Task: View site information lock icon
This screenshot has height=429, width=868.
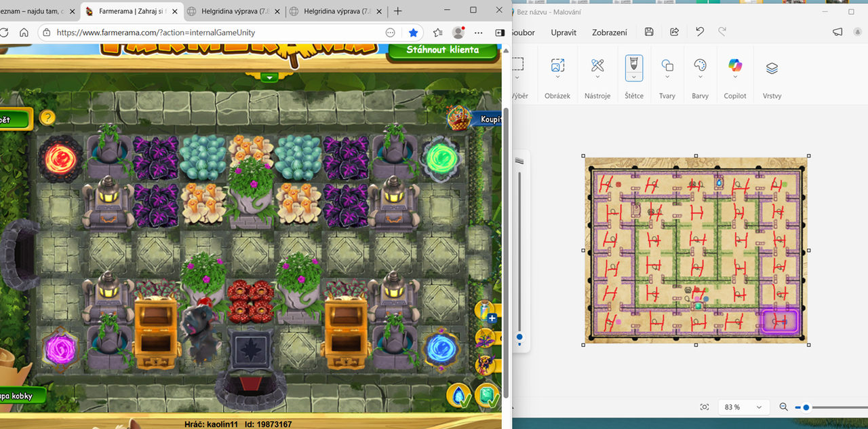Action: [46, 32]
